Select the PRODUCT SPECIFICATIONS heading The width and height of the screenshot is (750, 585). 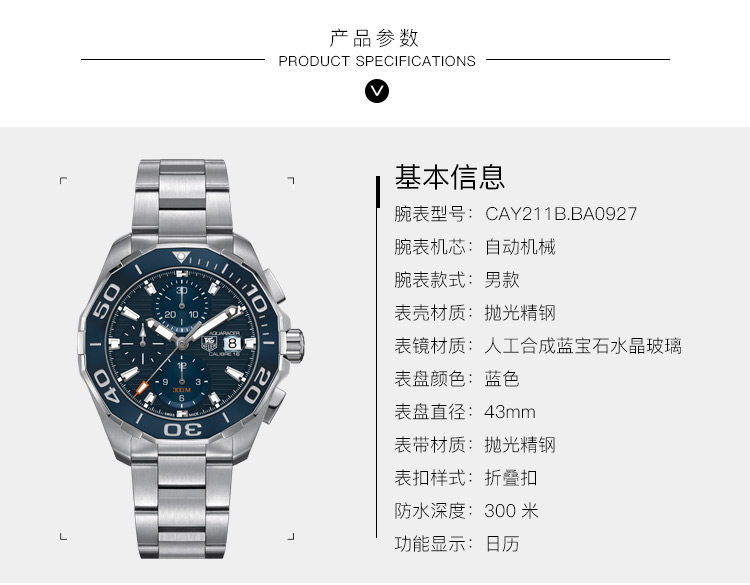click(x=377, y=61)
